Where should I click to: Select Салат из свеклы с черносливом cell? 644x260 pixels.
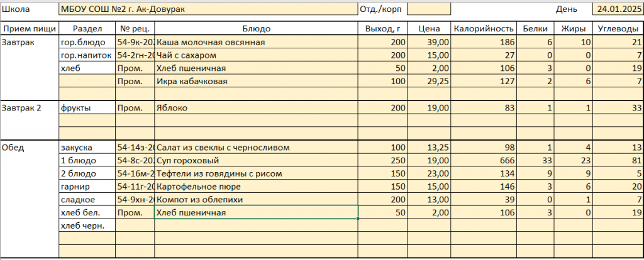256,148
